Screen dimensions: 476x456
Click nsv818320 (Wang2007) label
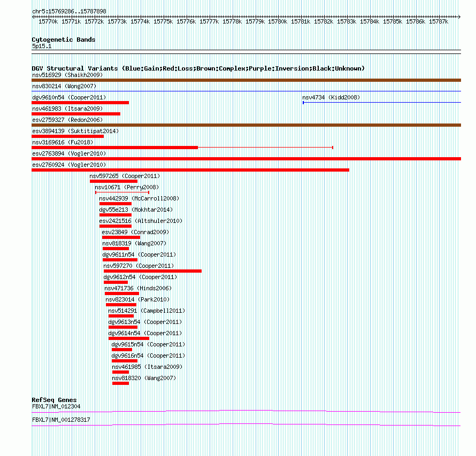[x=143, y=378]
